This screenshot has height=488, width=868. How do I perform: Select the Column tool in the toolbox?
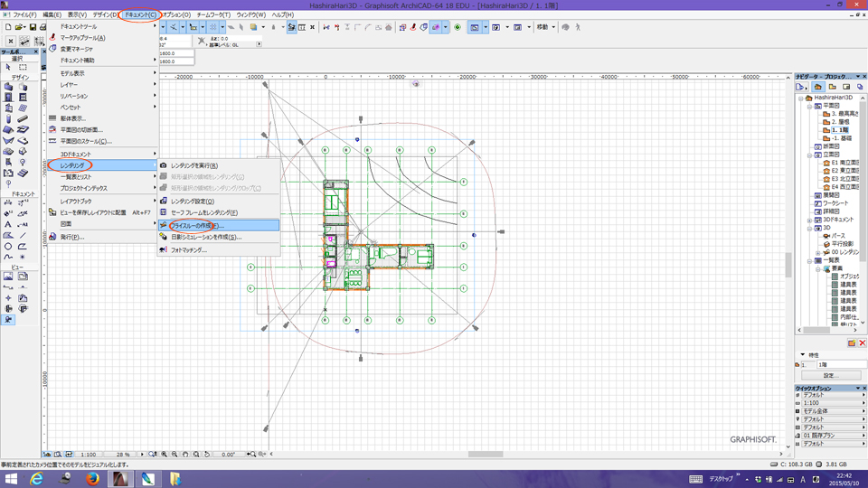8,119
